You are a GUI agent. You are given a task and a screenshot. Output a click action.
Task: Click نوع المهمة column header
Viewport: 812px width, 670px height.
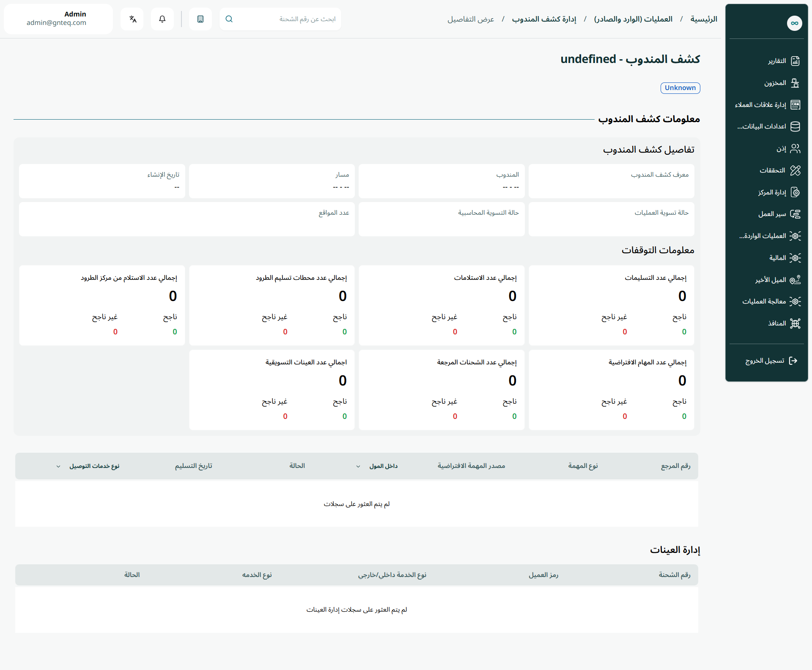[583, 466]
